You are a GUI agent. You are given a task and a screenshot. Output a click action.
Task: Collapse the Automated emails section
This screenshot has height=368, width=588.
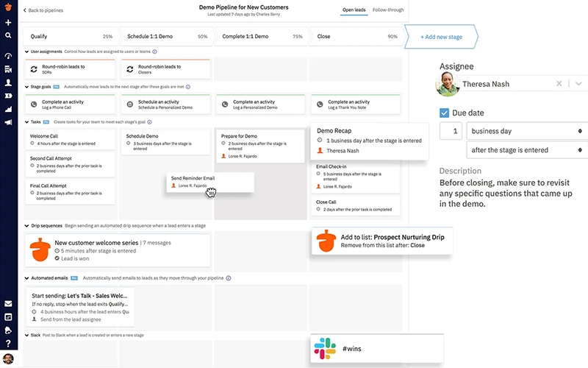click(26, 278)
